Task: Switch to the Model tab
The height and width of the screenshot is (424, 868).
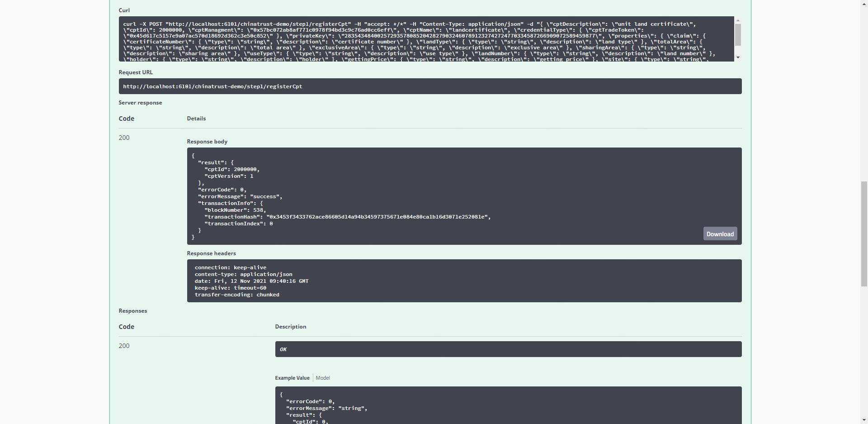Action: point(323,378)
